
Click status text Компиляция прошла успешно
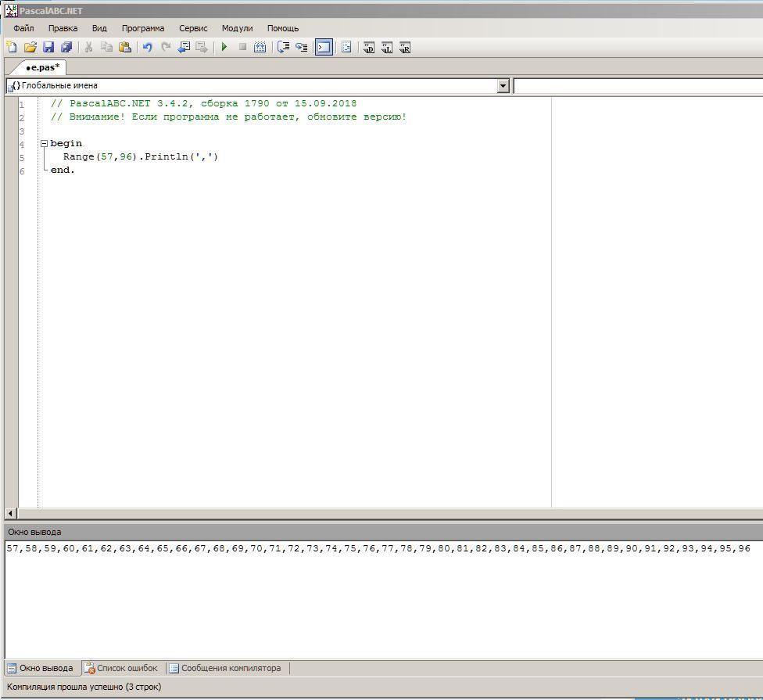(84, 687)
